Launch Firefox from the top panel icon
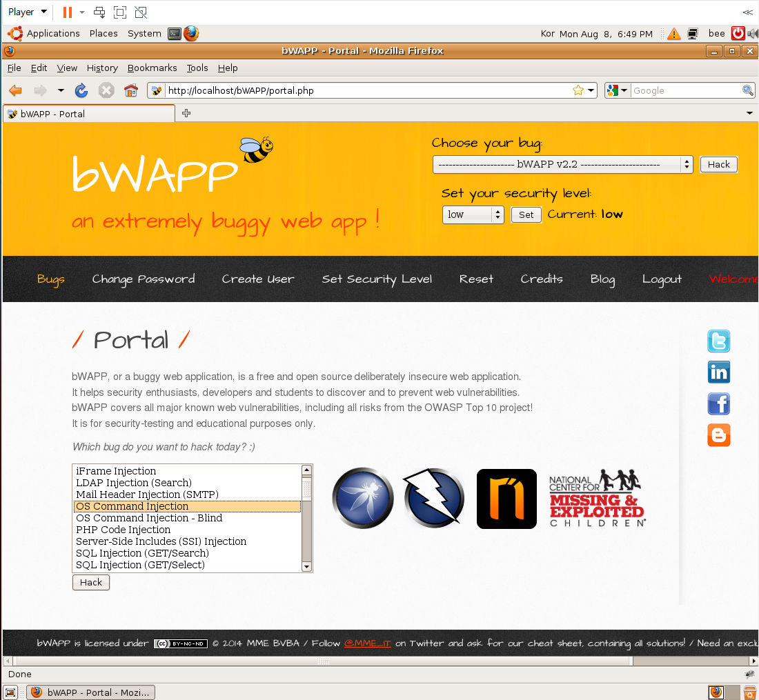The image size is (759, 700). (191, 33)
